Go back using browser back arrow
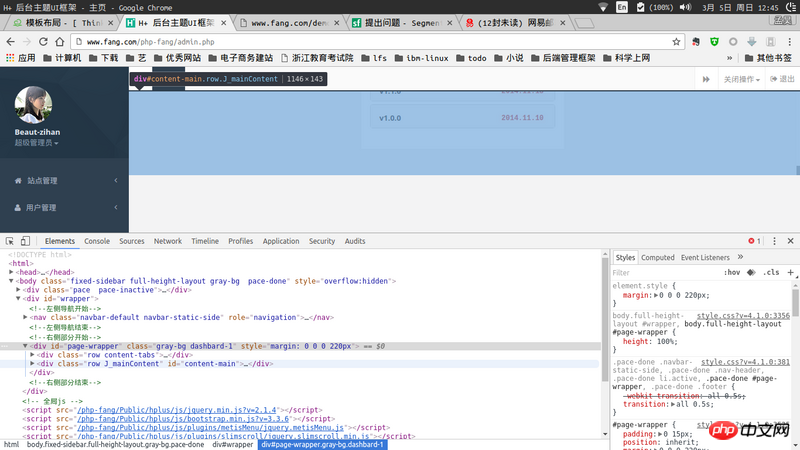This screenshot has height=450, width=800. pos(10,42)
